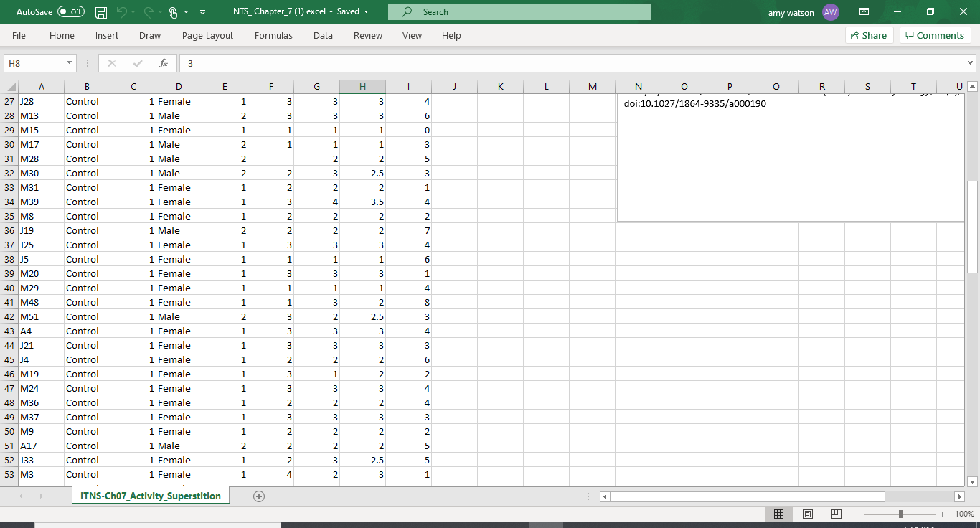Screen dimensions: 980x528
Task: Select column D header
Action: click(x=179, y=87)
